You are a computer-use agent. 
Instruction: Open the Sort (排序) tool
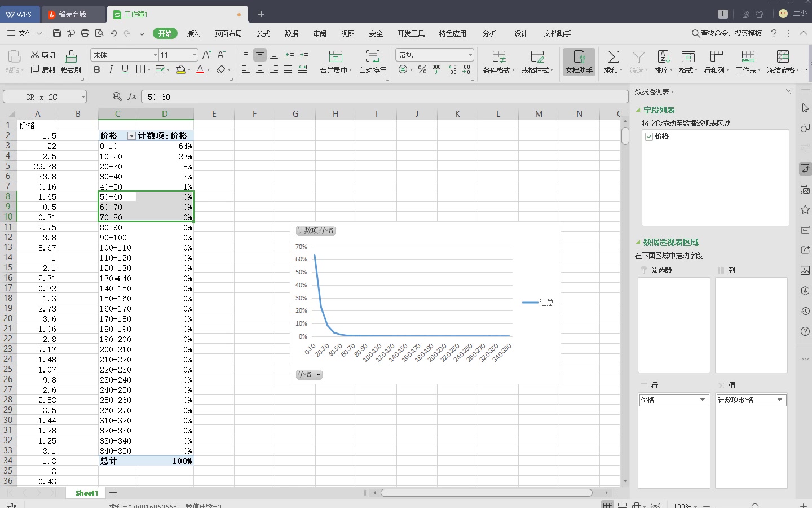click(664, 62)
